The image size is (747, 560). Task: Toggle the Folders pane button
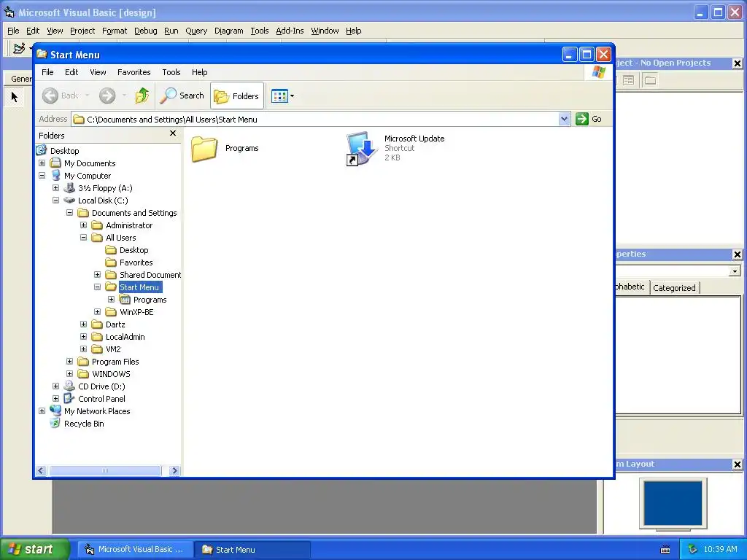(237, 96)
